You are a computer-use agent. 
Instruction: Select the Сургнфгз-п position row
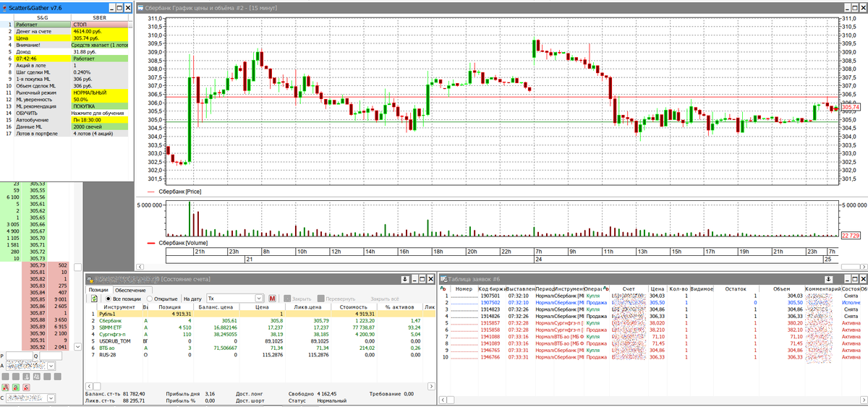(x=260, y=334)
